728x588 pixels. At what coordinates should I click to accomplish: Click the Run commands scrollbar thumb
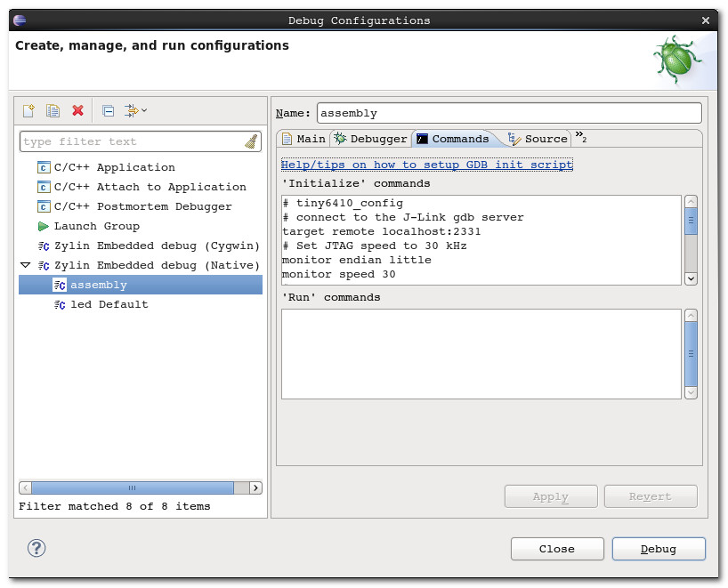[691, 354]
